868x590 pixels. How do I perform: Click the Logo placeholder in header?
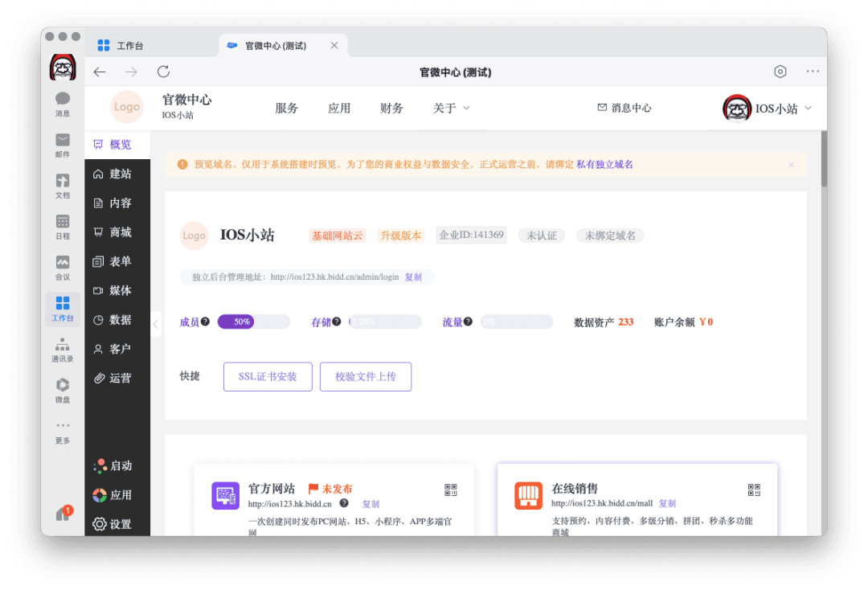coord(127,107)
